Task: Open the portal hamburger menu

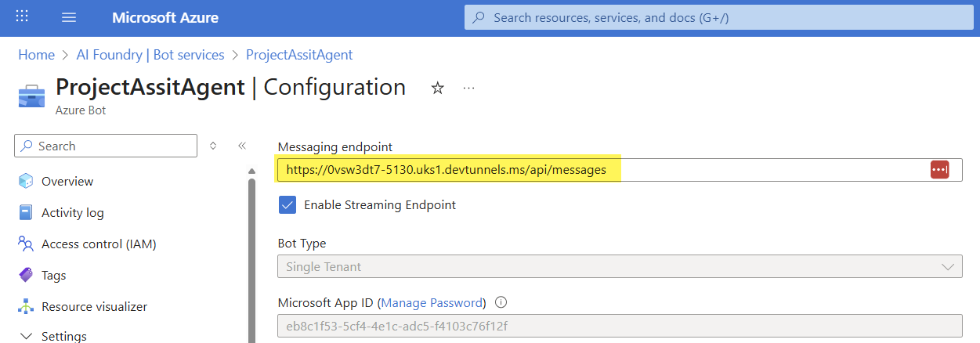Action: [x=69, y=17]
